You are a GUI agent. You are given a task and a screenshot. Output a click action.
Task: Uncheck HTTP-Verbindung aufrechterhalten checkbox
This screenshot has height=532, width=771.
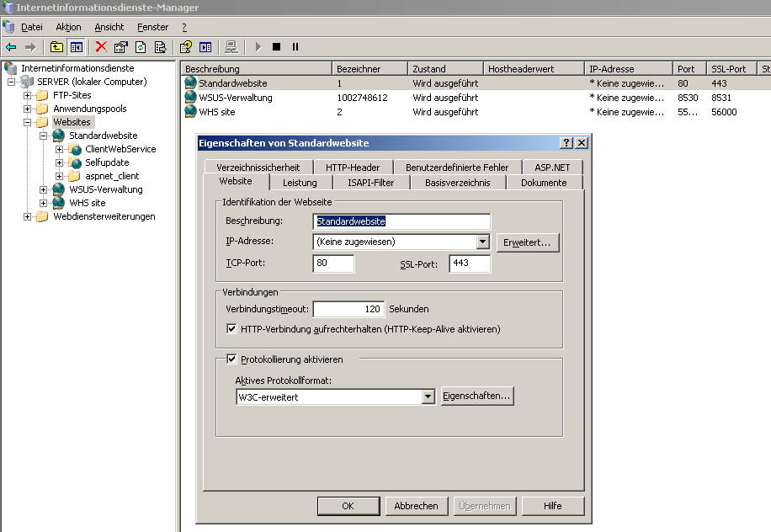(232, 329)
